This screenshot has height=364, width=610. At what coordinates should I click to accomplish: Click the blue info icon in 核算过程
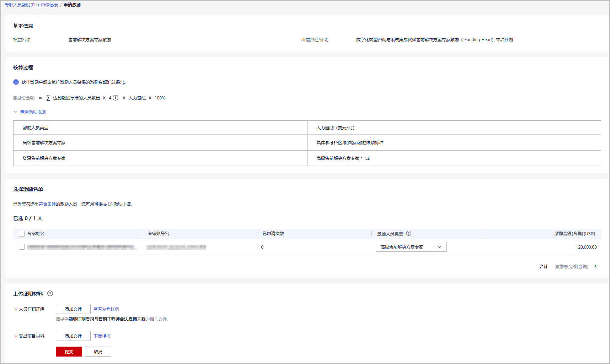click(x=16, y=82)
